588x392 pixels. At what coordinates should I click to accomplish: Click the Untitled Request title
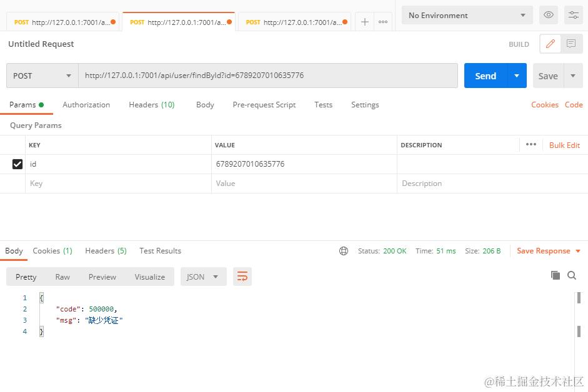tap(41, 44)
